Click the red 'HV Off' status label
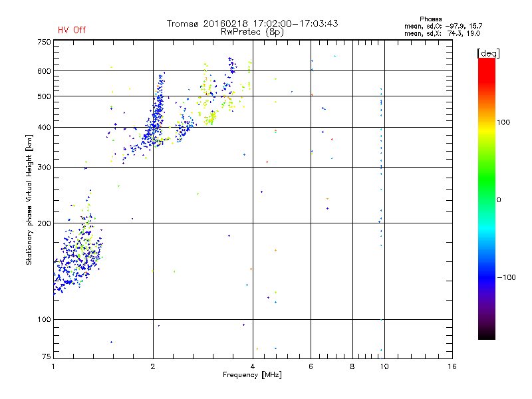Screen dimensions: 532x399 [x=72, y=30]
